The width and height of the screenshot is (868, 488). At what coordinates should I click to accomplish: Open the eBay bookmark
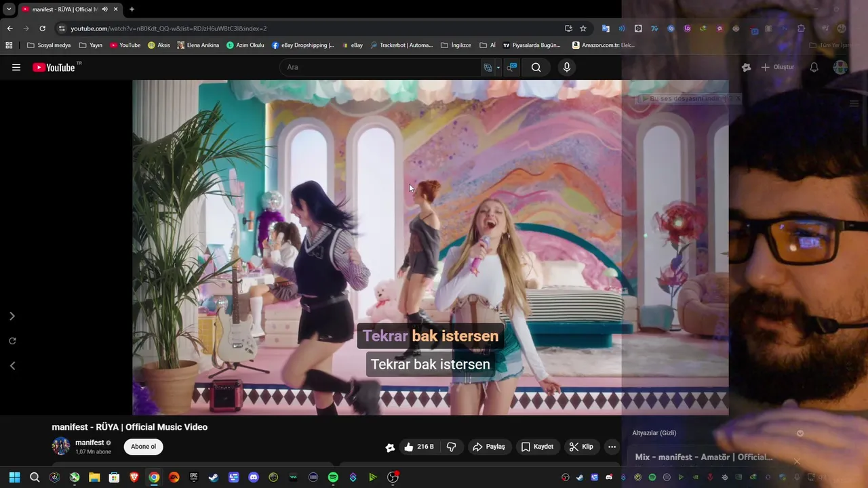point(352,45)
